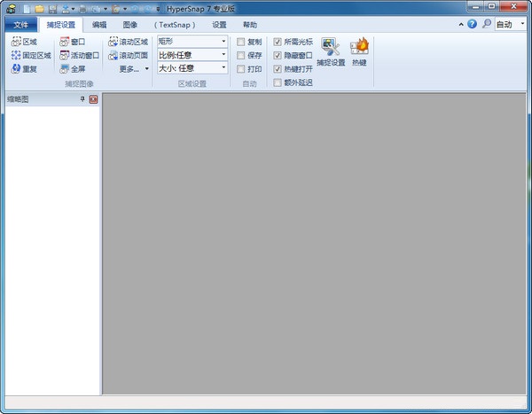The width and height of the screenshot is (532, 414).
Task: Close the 缩略图 thumbnail panel
Action: coord(93,99)
